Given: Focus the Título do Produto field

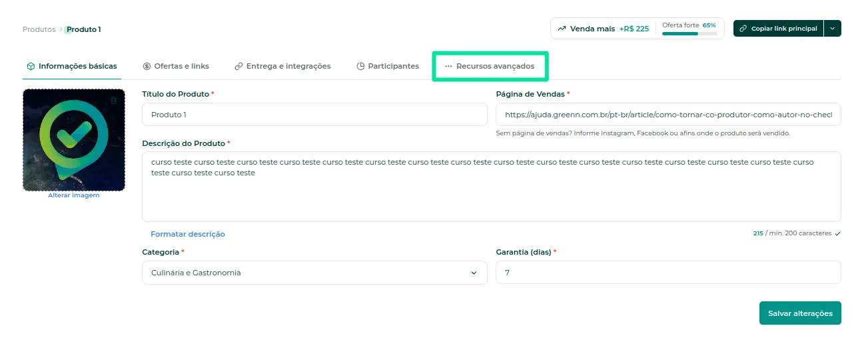Looking at the screenshot, I should (x=314, y=115).
